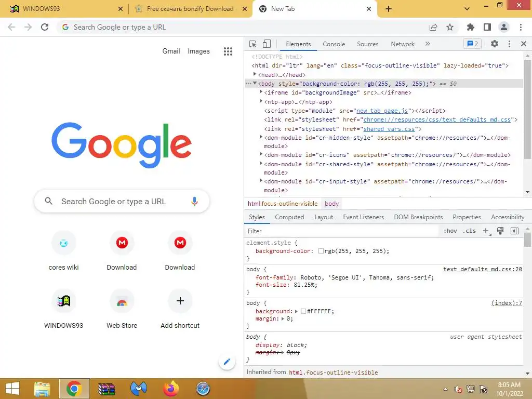The width and height of the screenshot is (532, 399).
Task: Select the body breadcrumb
Action: 331,204
